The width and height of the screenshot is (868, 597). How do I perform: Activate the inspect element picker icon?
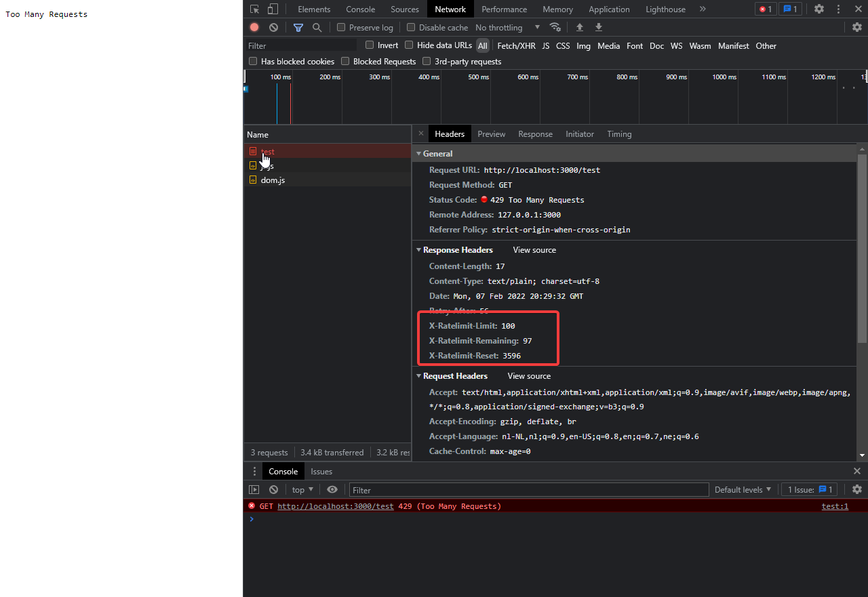click(255, 9)
